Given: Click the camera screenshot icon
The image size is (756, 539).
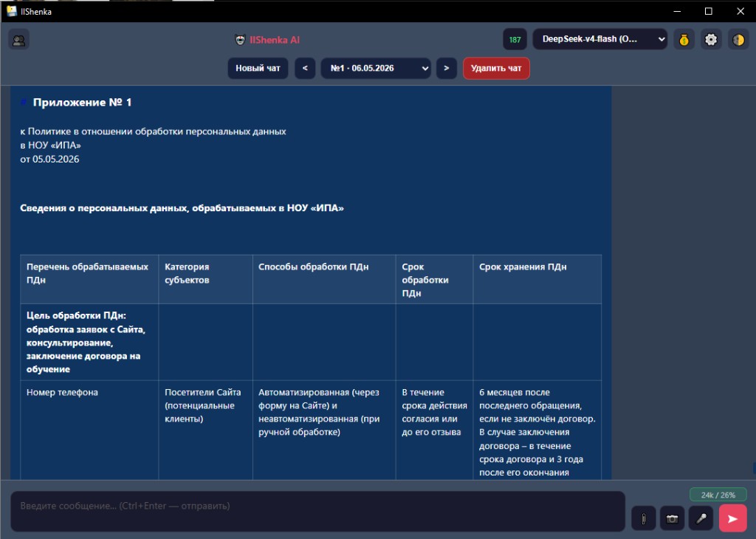Looking at the screenshot, I should [x=672, y=519].
